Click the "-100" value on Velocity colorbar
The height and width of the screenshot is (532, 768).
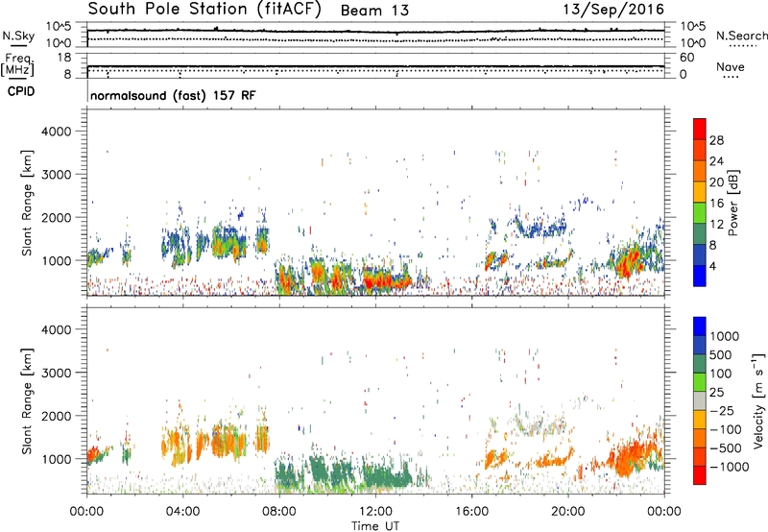pos(726,429)
